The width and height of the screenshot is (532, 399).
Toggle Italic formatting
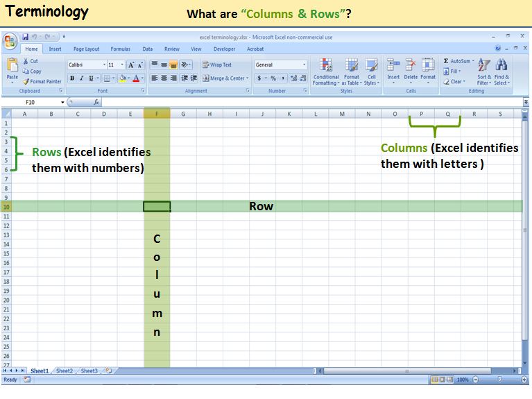81,78
